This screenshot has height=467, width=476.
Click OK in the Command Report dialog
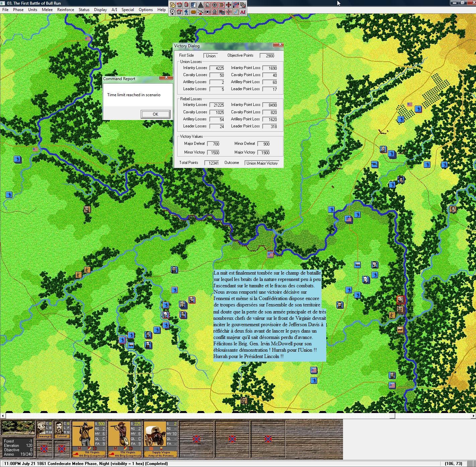(155, 114)
